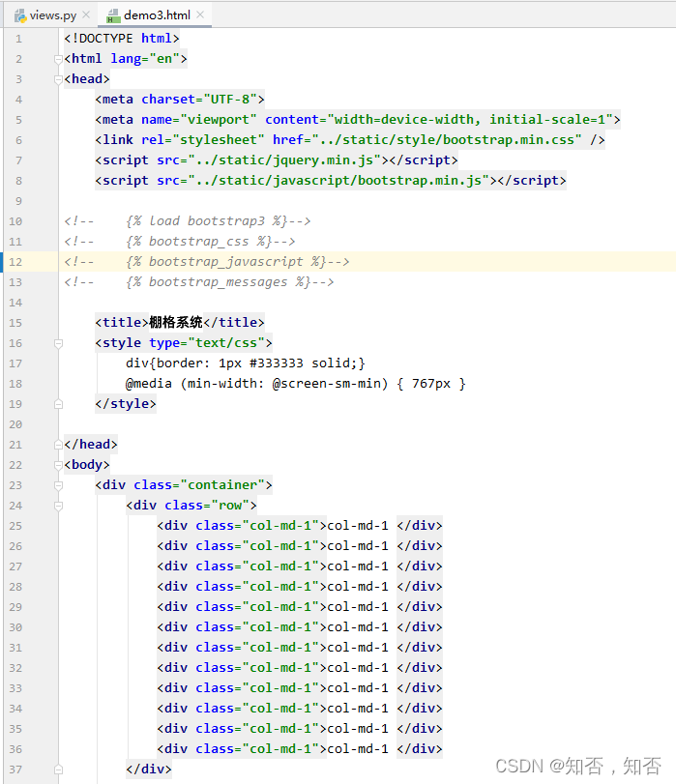This screenshot has height=784, width=676.
Task: Click line number 36 in the gutter
Action: (15, 749)
